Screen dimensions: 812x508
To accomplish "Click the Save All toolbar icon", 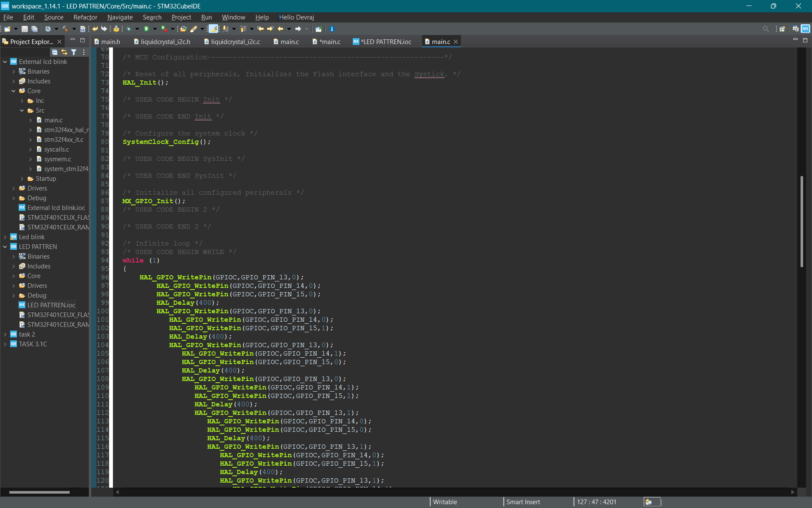I will pyautogui.click(x=34, y=29).
